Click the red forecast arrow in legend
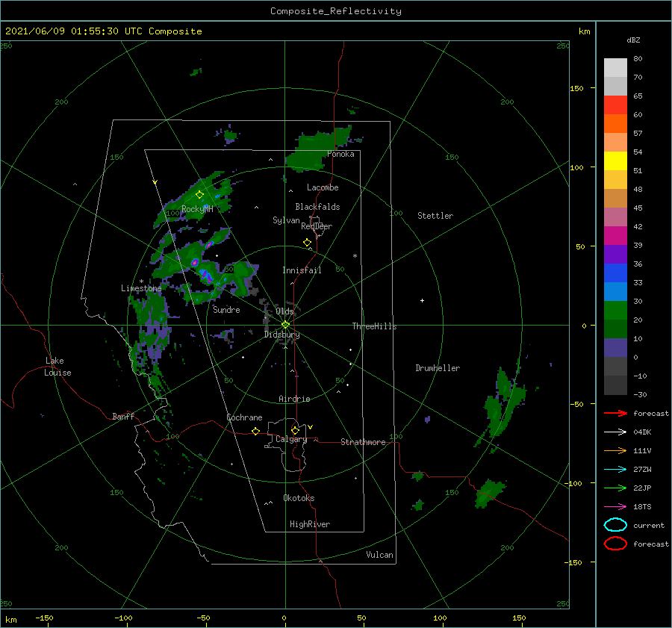Image resolution: width=672 pixels, height=628 pixels. coord(615,413)
